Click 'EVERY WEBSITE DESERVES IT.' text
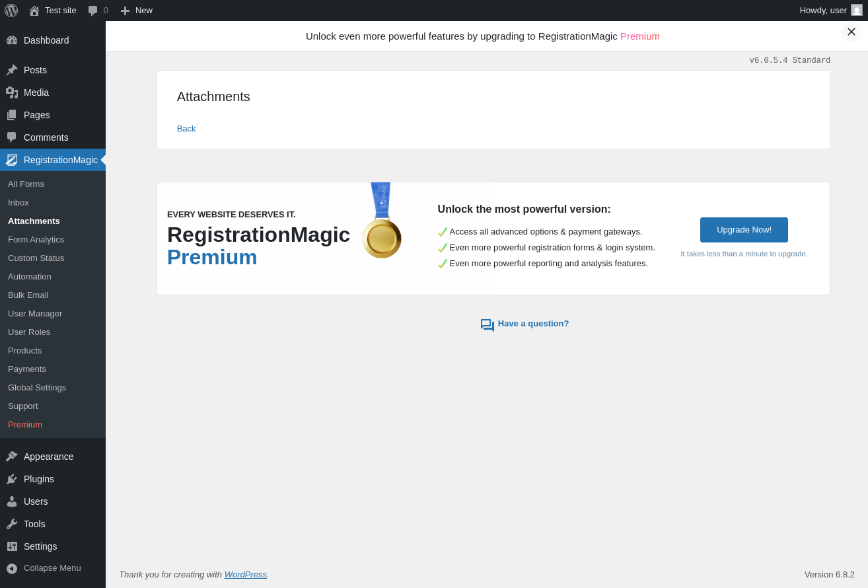Viewport: 868px width, 588px height. pyautogui.click(x=231, y=215)
